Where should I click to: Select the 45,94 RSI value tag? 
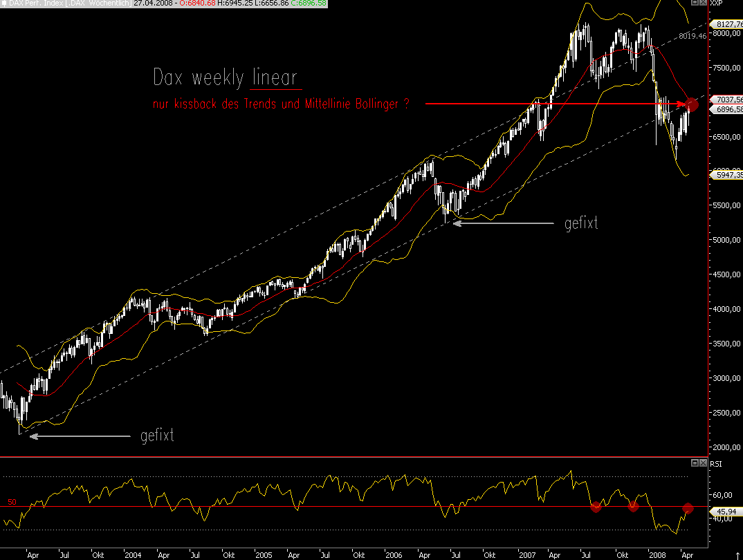725,511
